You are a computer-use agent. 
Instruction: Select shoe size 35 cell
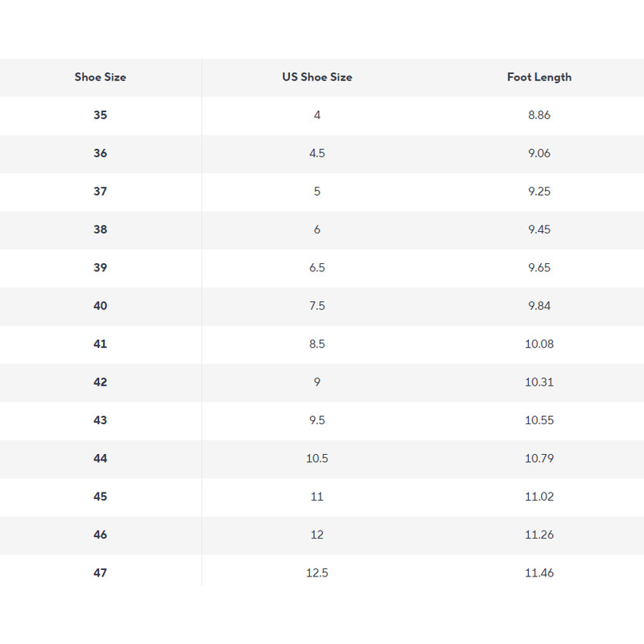(100, 115)
